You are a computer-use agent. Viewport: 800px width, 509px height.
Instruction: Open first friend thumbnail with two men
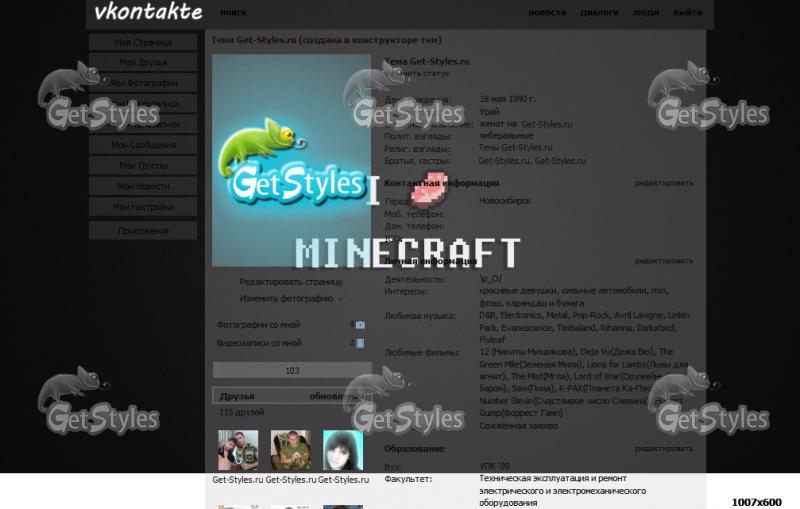pos(238,450)
